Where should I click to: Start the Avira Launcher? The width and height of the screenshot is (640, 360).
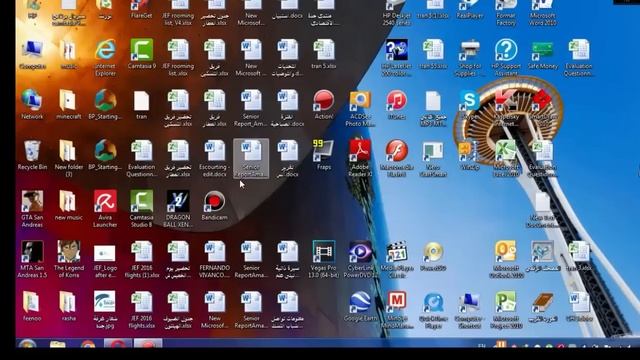click(105, 209)
